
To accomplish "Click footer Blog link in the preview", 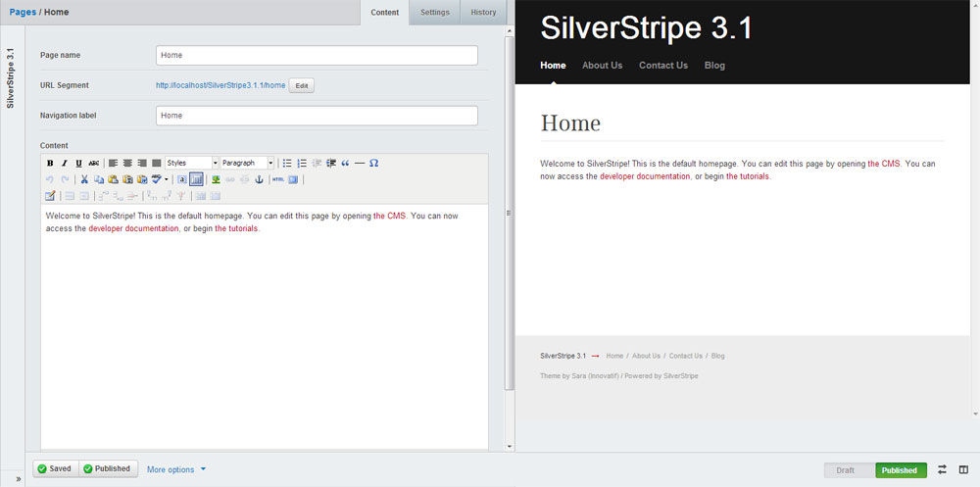I will (717, 356).
